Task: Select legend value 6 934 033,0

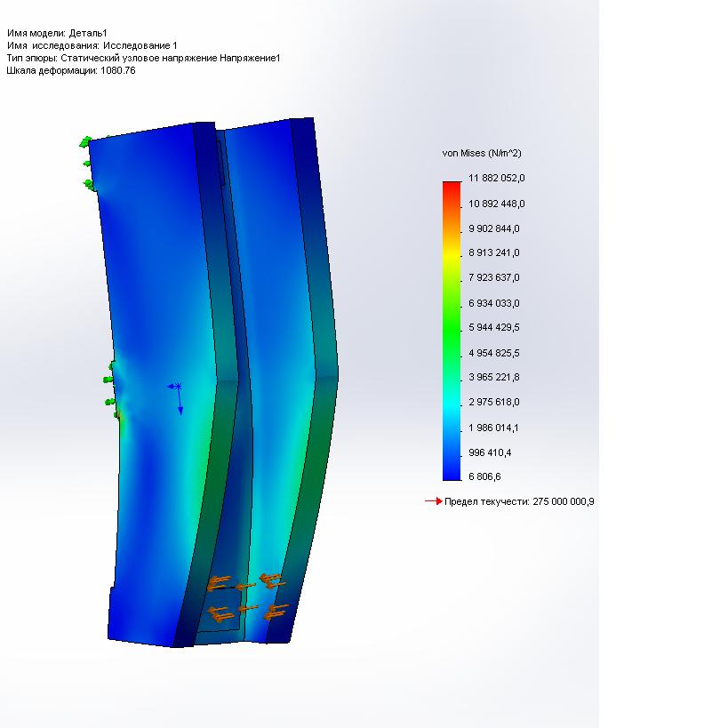Action: pos(494,303)
